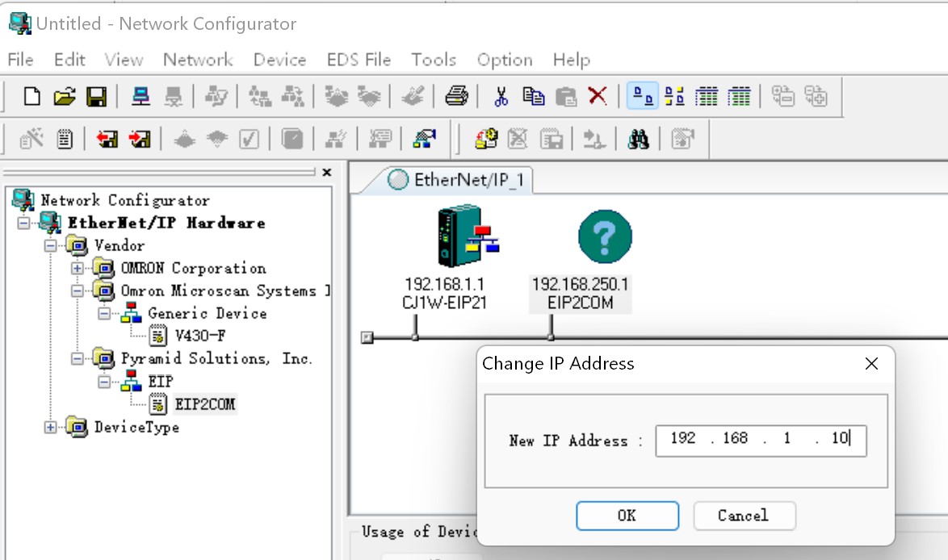Screen dimensions: 948x560
Task: Click the Open folder toolbar icon
Action: pos(64,96)
